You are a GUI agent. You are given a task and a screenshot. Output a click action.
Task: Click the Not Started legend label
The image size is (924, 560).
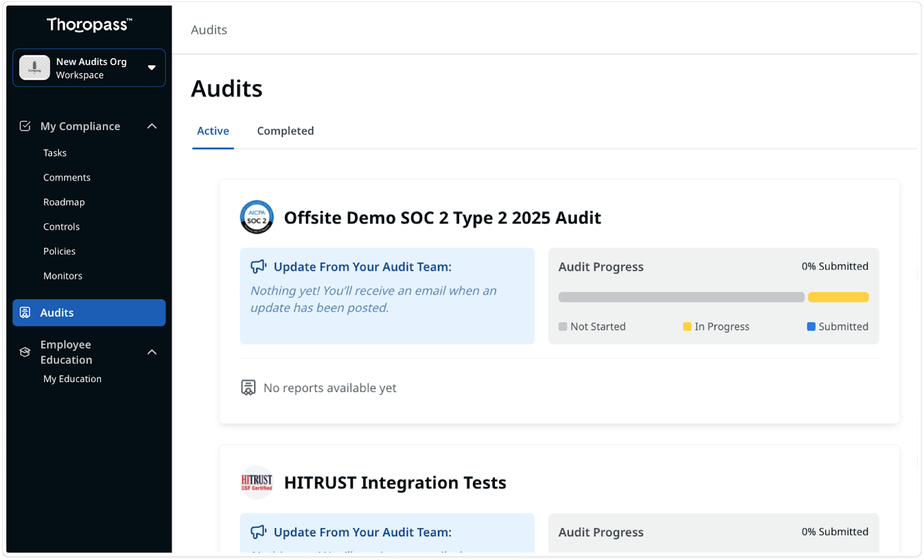coord(598,327)
